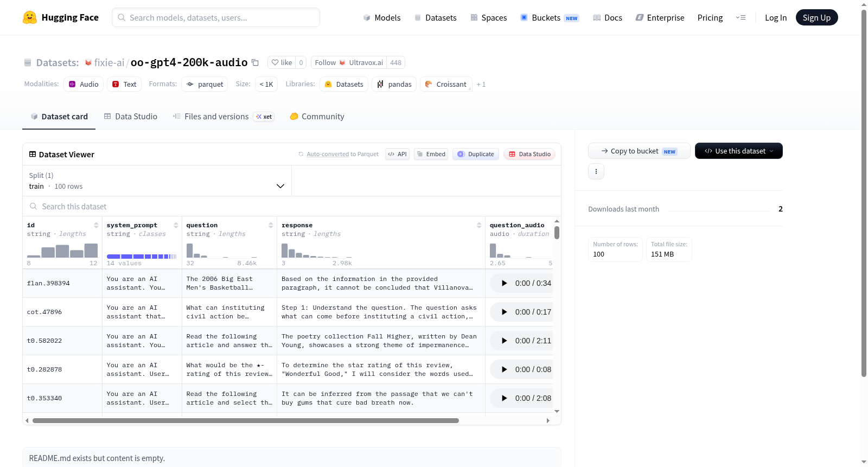Click the follower count 448

[x=396, y=62]
